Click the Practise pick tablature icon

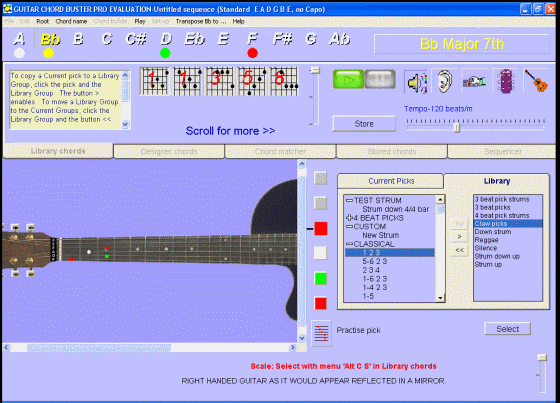pos(321,333)
